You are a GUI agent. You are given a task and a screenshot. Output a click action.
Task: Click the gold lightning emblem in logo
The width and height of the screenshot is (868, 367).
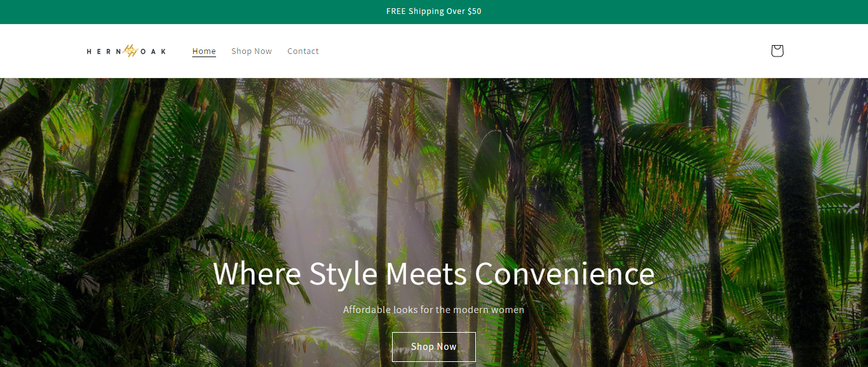130,51
